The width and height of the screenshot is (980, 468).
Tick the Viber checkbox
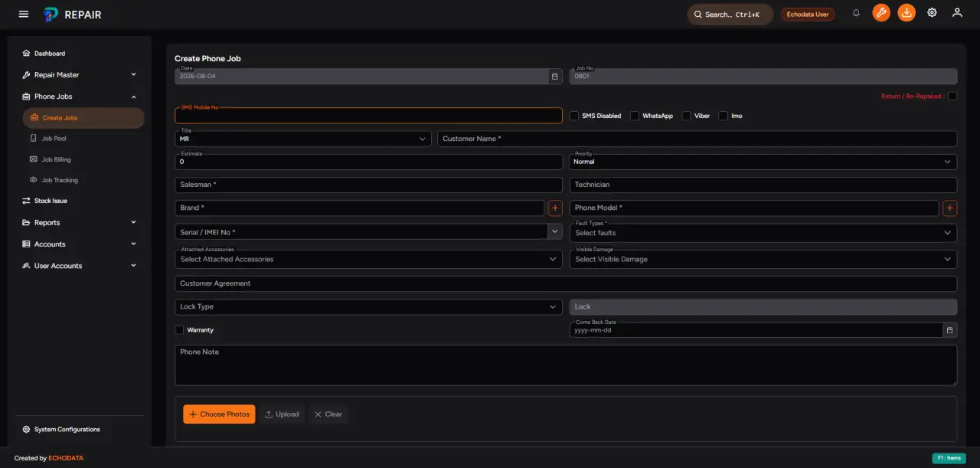point(687,116)
